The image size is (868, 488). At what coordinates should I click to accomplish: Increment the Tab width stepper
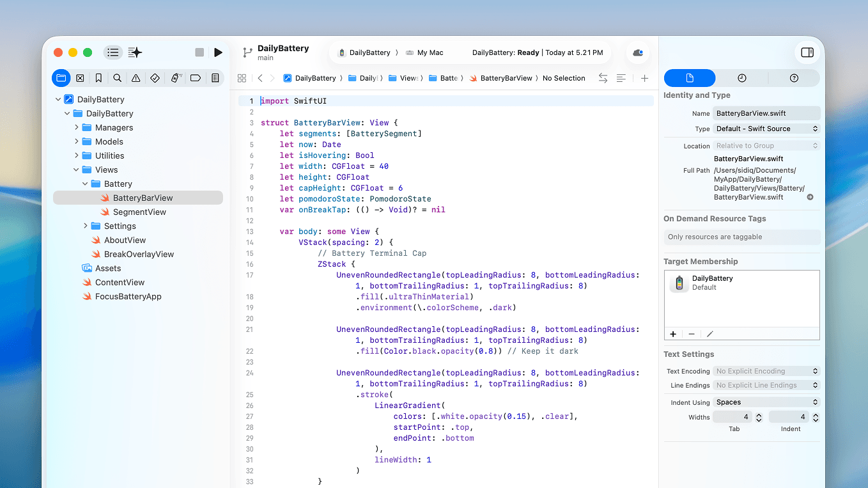click(x=759, y=414)
